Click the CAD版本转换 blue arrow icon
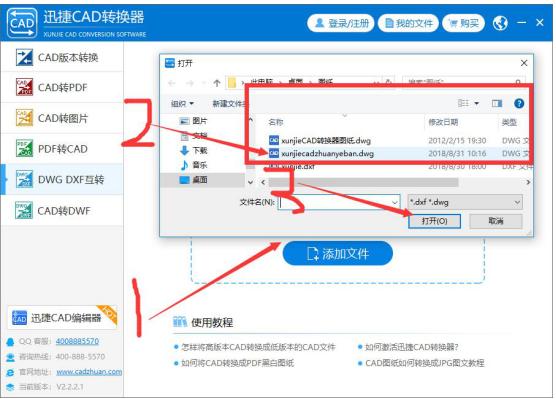 click(24, 57)
